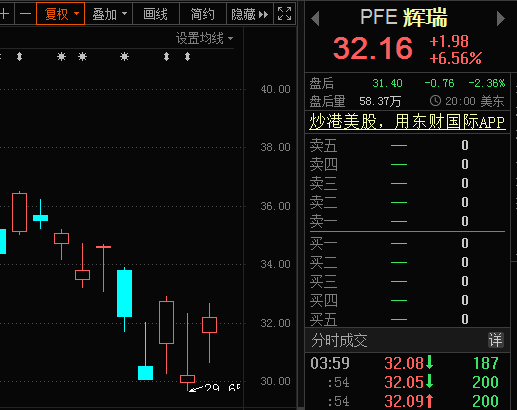Expand the 设置均线 moving average settings
The width and height of the screenshot is (517, 410).
pos(204,38)
